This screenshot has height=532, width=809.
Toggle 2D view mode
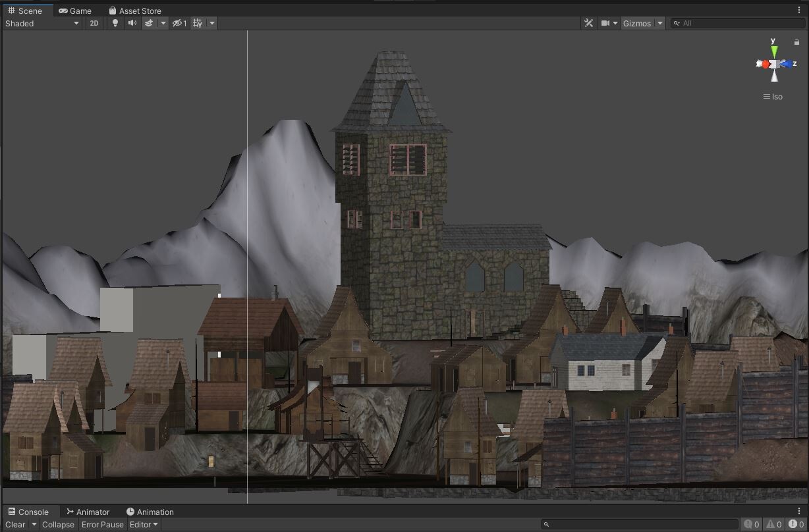[x=94, y=23]
